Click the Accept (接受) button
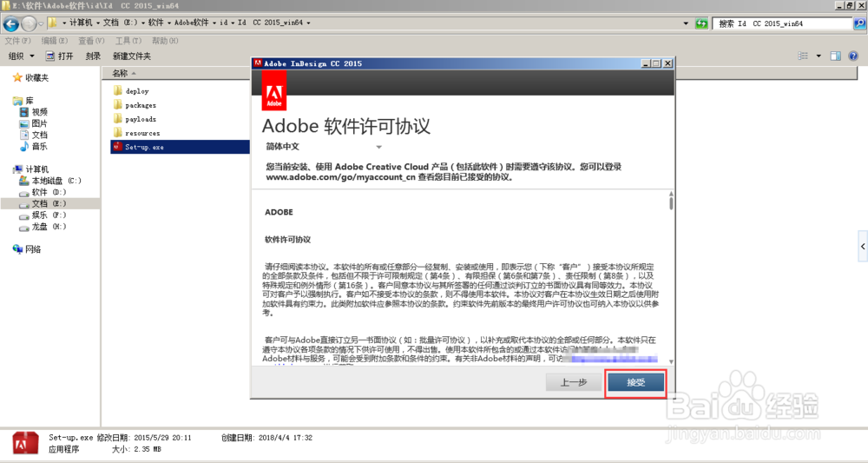The image size is (868, 463). tap(635, 382)
